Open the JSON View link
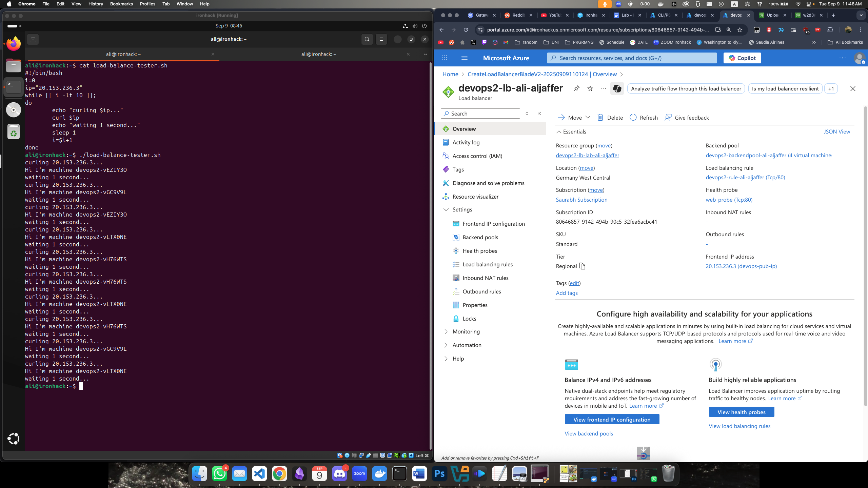Image resolution: width=868 pixels, height=488 pixels. point(836,131)
